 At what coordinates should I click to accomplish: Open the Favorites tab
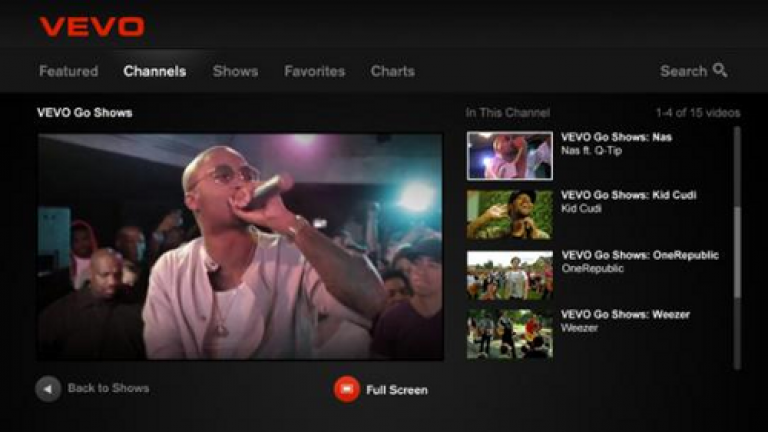coord(314,71)
